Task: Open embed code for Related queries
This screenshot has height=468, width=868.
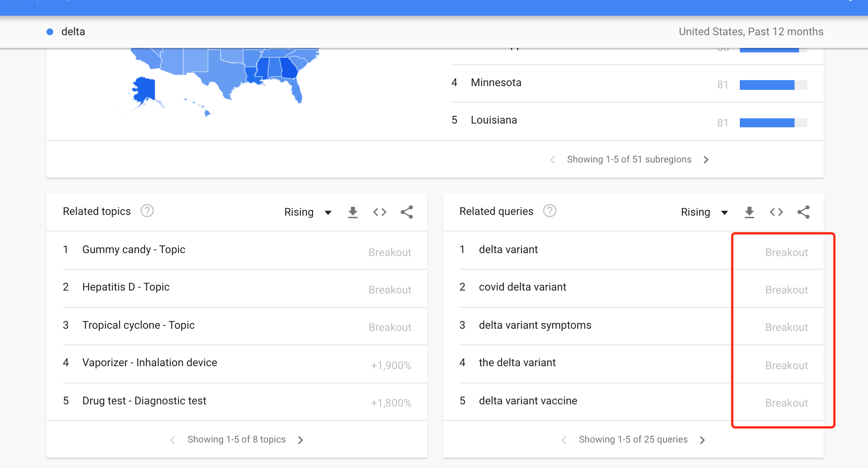Action: point(776,212)
